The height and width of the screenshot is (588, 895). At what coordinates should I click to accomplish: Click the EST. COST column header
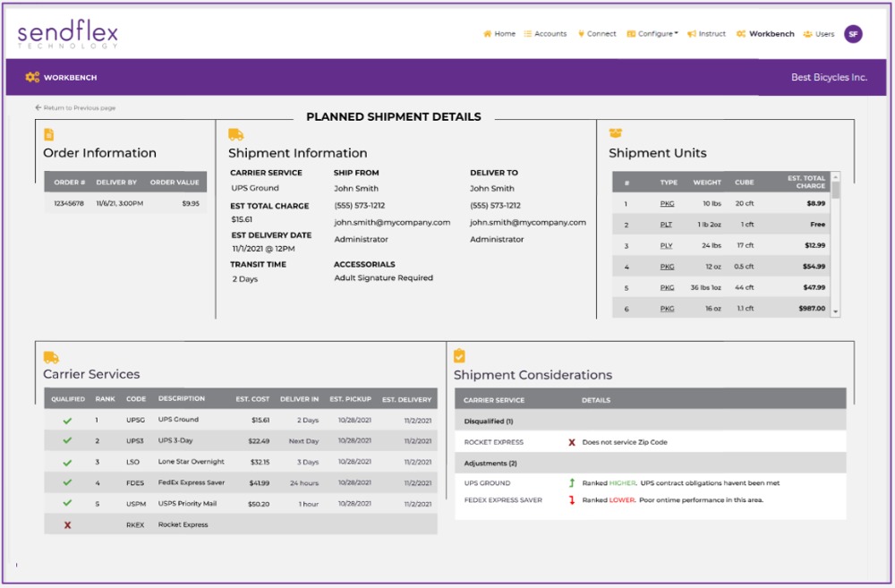[252, 399]
